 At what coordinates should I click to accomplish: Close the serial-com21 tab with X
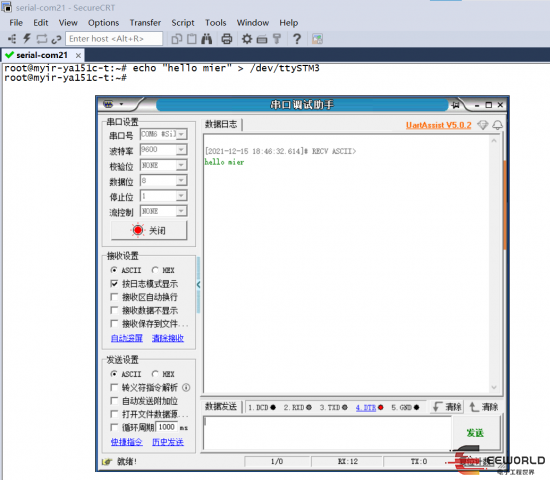point(78,55)
